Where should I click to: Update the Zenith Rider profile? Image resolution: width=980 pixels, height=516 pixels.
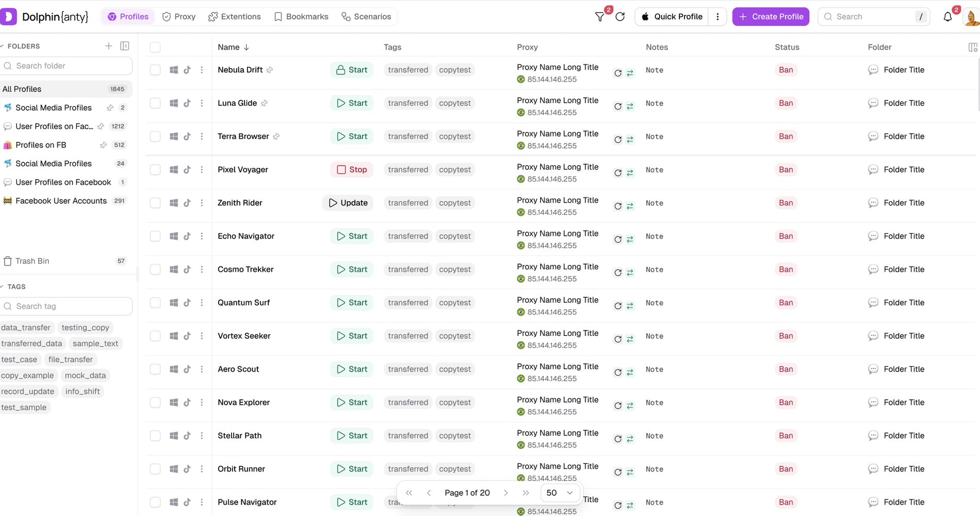pyautogui.click(x=348, y=203)
